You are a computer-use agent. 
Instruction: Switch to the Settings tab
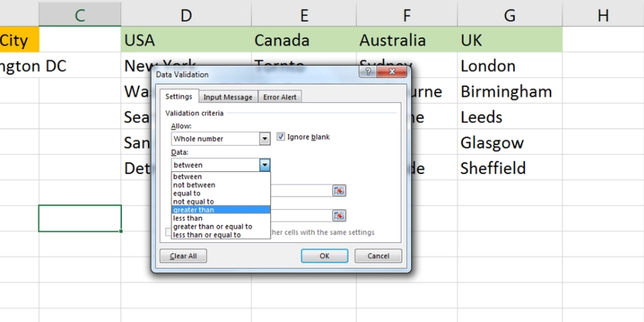(x=178, y=97)
